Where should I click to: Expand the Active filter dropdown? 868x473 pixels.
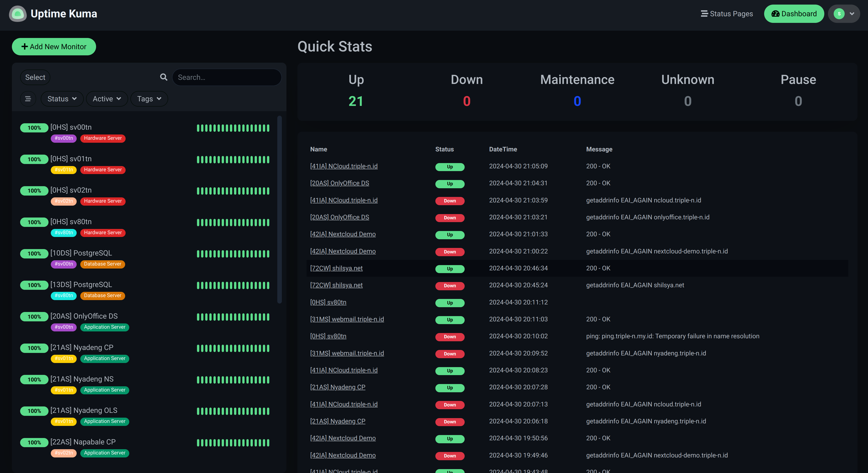[x=106, y=99]
